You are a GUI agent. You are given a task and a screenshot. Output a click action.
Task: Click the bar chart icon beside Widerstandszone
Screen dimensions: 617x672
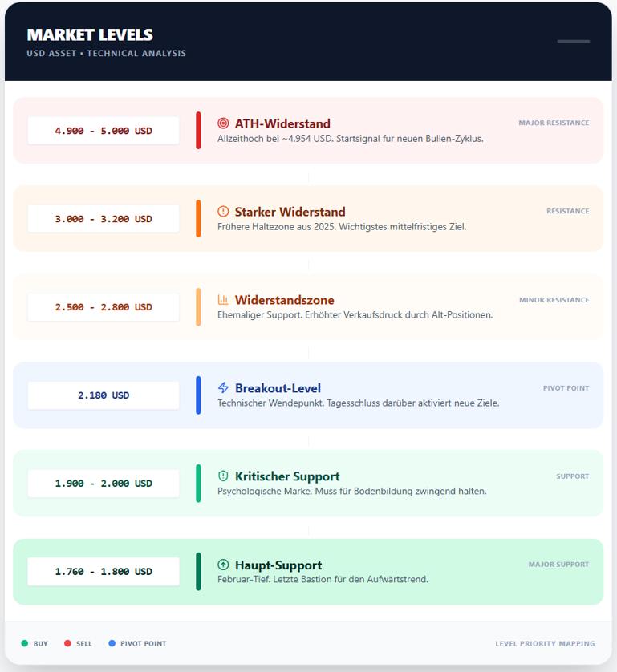(x=223, y=300)
